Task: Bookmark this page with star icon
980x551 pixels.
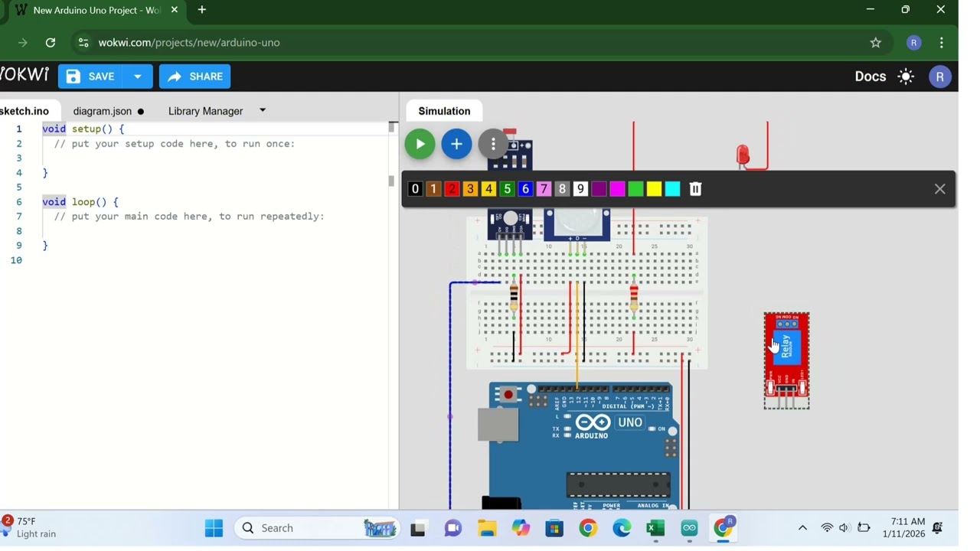Action: point(876,43)
